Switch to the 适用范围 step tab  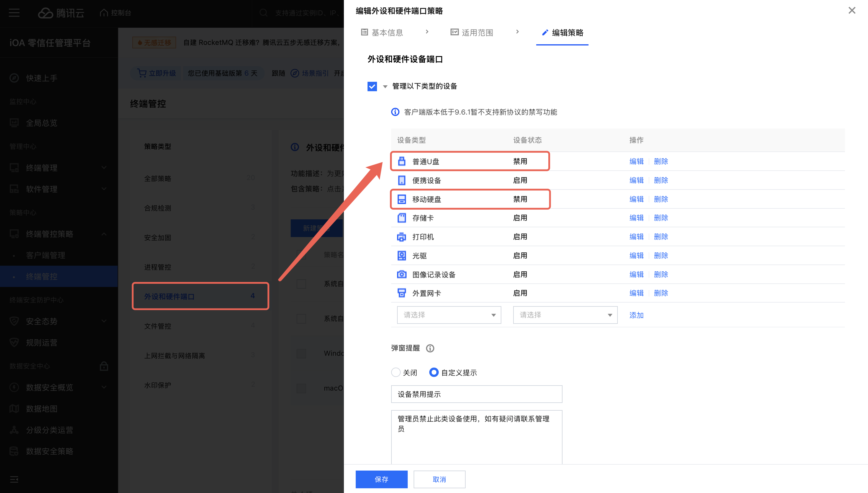(x=472, y=32)
